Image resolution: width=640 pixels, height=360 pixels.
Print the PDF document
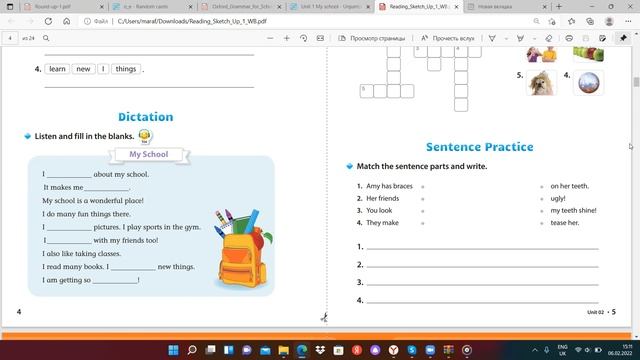click(x=569, y=38)
